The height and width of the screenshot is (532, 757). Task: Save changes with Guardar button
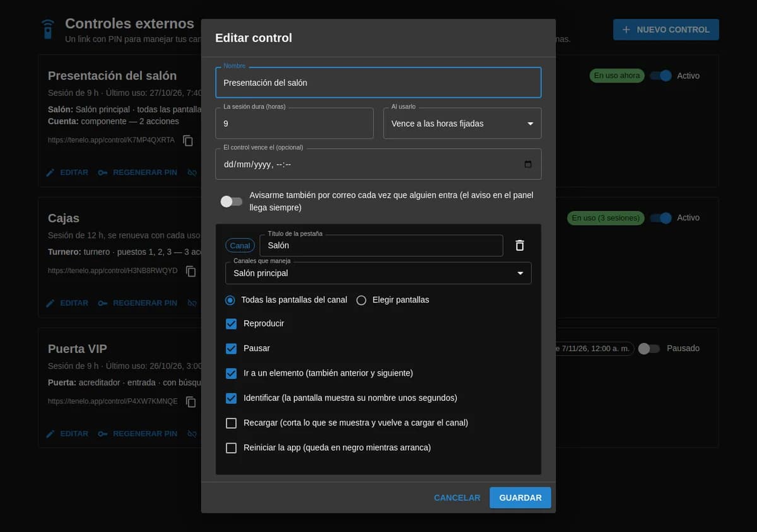tap(520, 498)
